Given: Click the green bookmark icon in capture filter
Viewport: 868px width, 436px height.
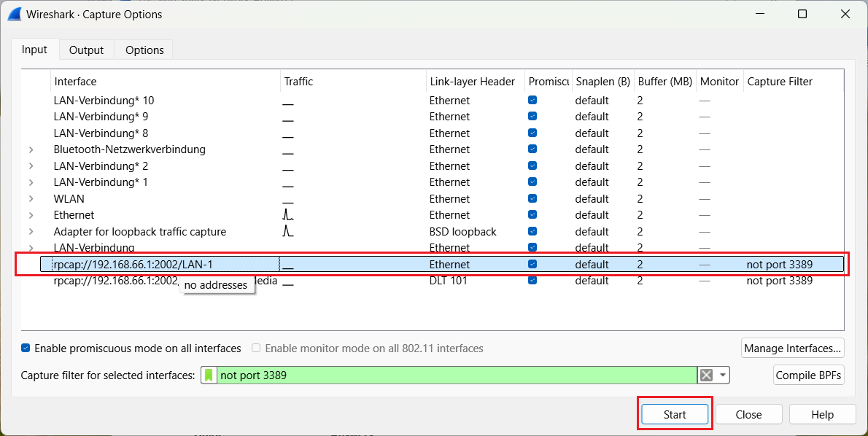Looking at the screenshot, I should [209, 375].
